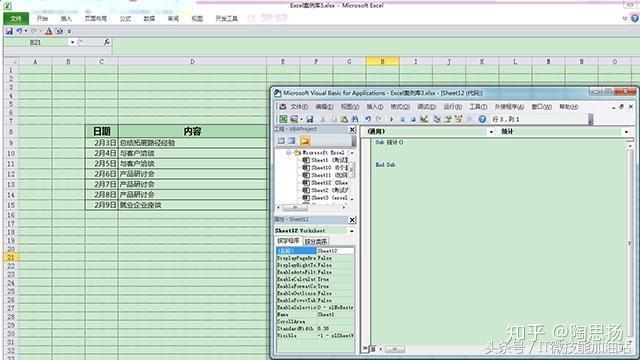Image resolution: width=640 pixels, height=360 pixels.
Task: Click the View Microsoft Excel toolbar icon
Action: point(283,119)
